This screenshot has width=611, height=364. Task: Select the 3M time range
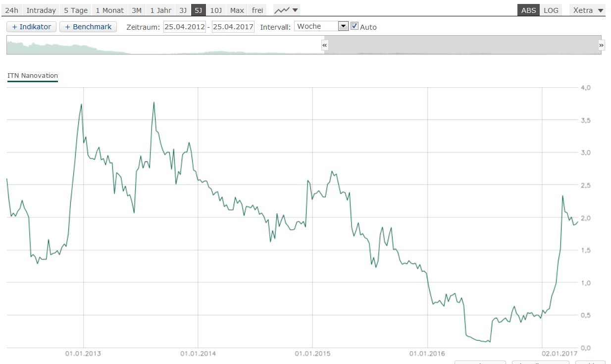[137, 10]
